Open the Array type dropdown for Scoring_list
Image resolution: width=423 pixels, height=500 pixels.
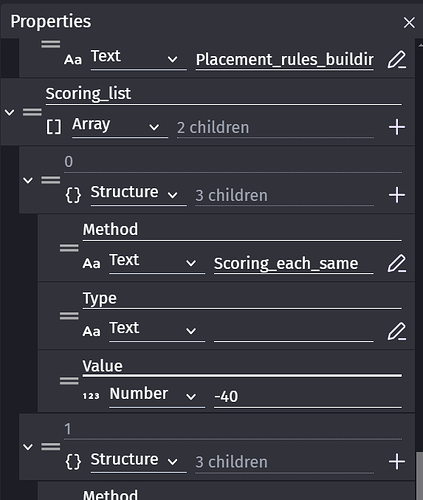[120, 127]
